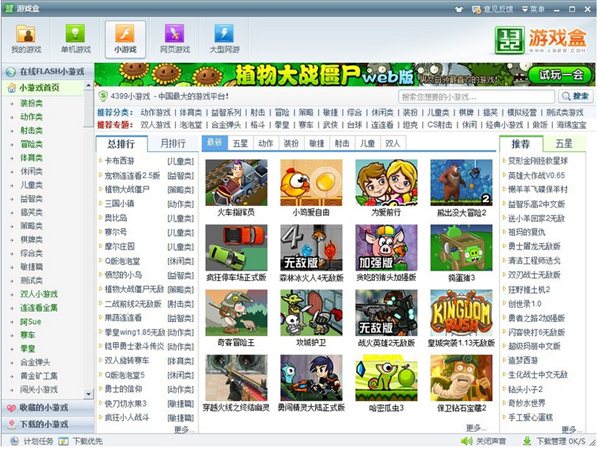Toggle 关闭声音 sound in the status bar
This screenshot has width=598, height=450.
pos(484,441)
